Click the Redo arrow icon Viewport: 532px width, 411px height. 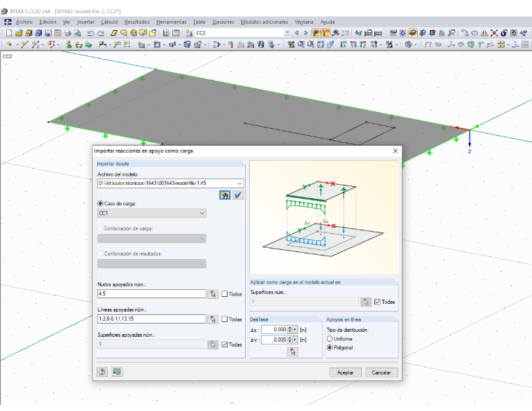click(x=101, y=33)
